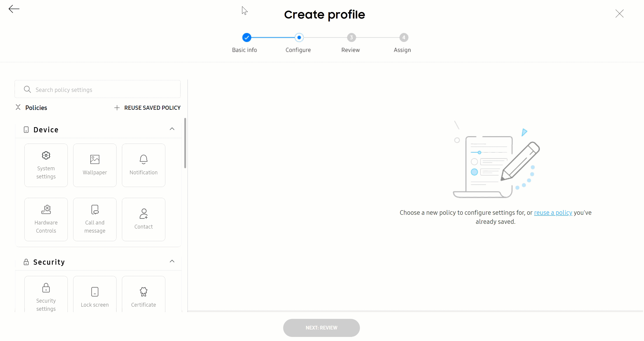
Task: Click the Search policy settings field
Action: [x=97, y=89]
